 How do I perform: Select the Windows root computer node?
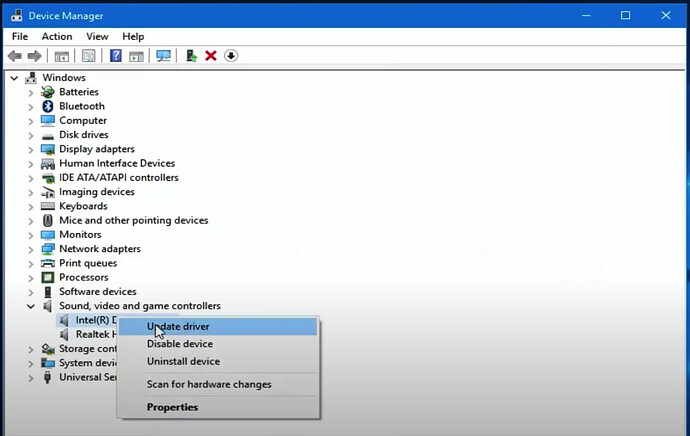[64, 78]
